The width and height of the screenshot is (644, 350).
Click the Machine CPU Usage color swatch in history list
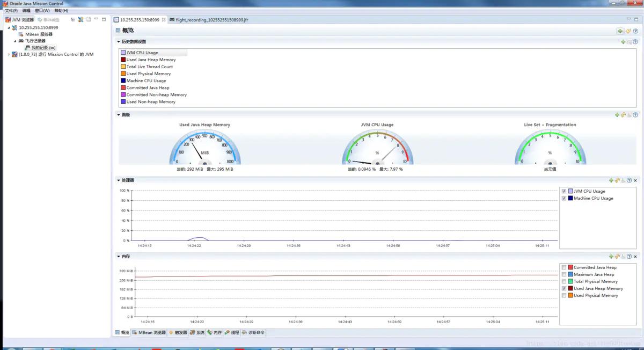[123, 81]
